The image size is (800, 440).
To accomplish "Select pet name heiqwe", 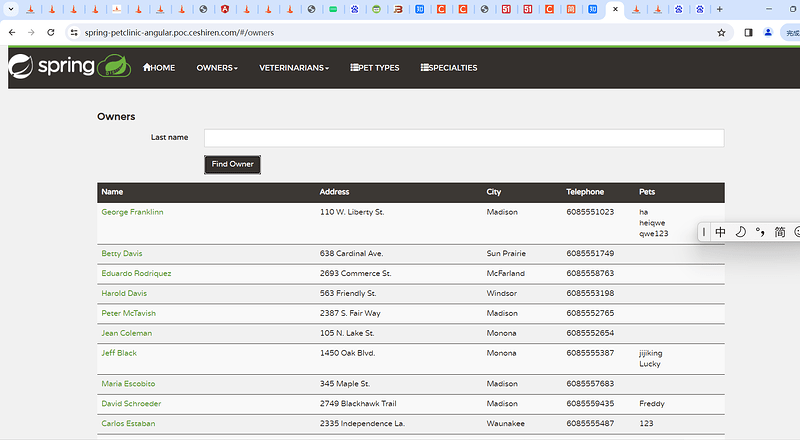I will (652, 223).
